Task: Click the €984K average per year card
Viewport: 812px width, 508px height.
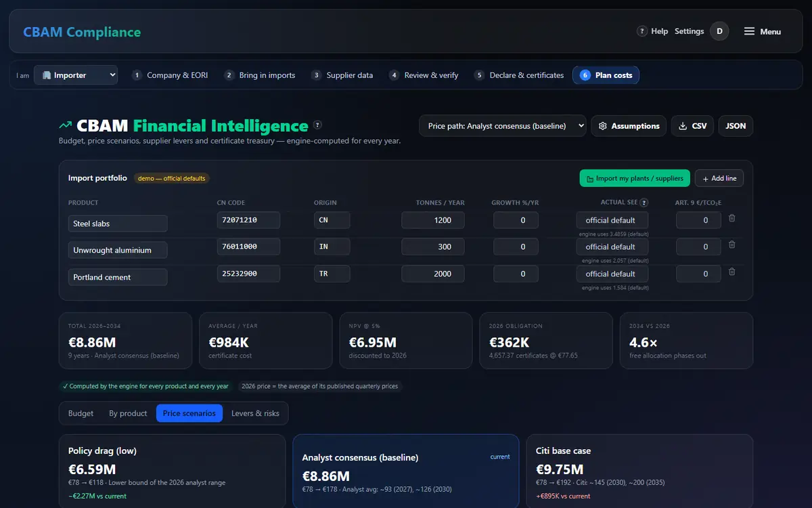Action: tap(265, 341)
